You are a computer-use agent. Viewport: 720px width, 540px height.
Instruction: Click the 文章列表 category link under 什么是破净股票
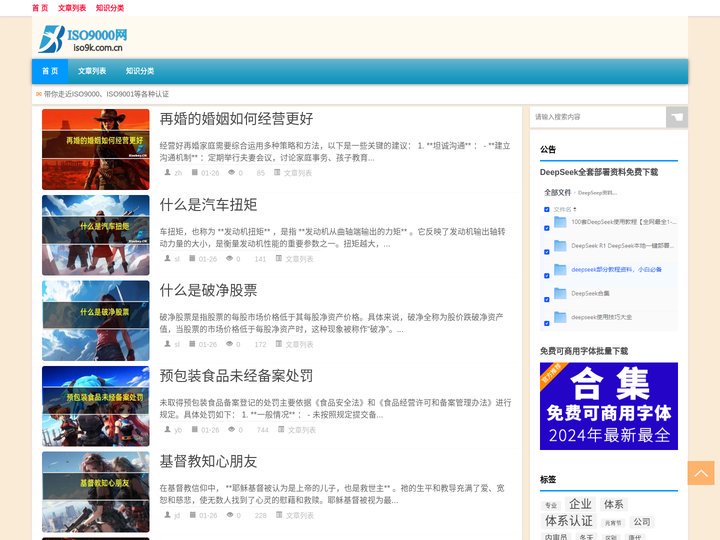point(299,344)
